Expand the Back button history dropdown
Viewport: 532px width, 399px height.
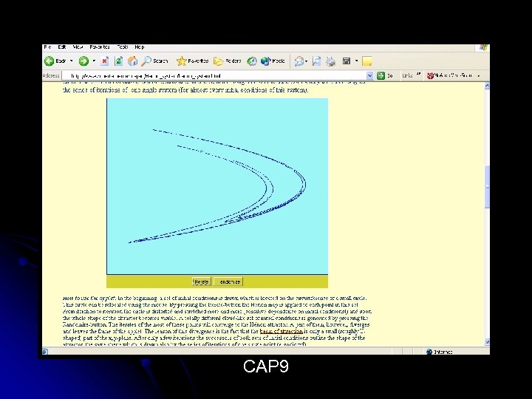71,61
